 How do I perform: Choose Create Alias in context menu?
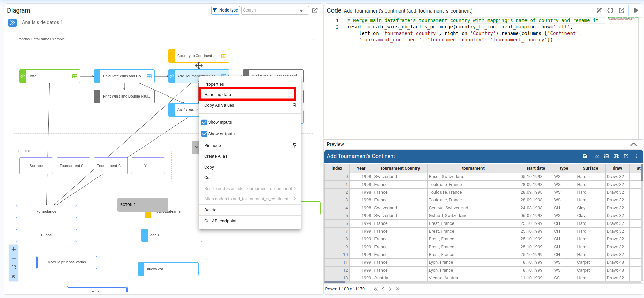216,156
